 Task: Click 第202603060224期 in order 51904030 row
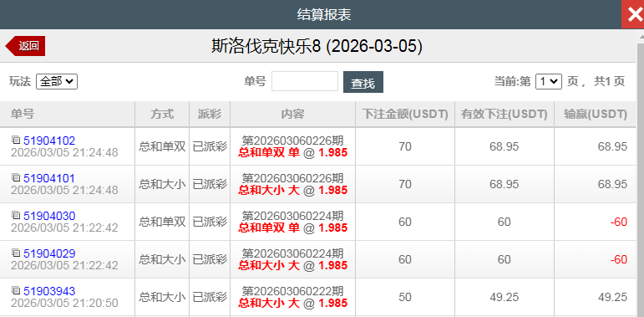(x=292, y=216)
